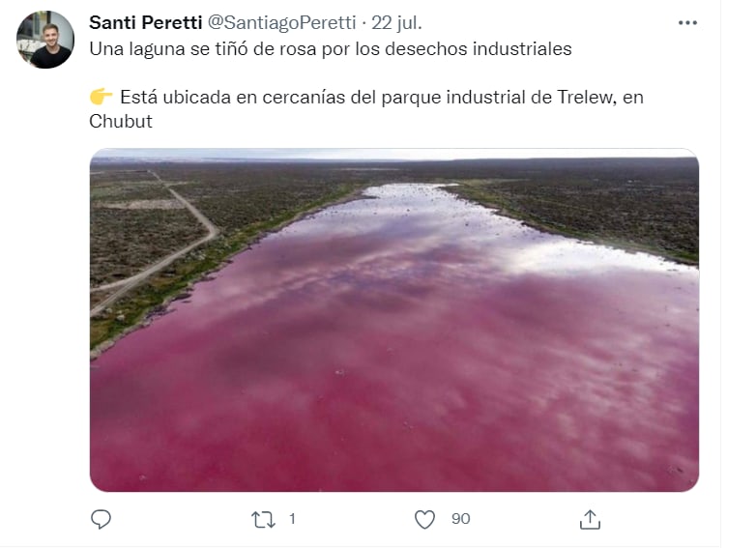Click Santi Peretti's profile avatar
Viewport: 756px width, 548px height.
pos(45,40)
